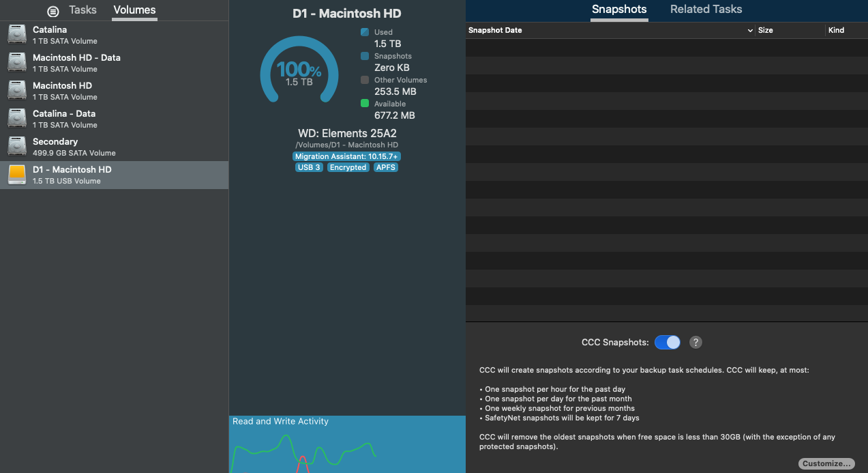Click the Used legend color swatch
868x473 pixels.
click(x=365, y=32)
